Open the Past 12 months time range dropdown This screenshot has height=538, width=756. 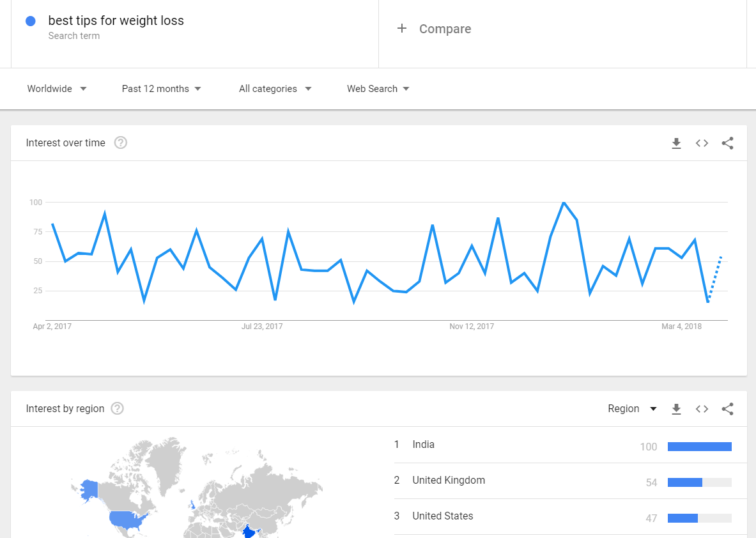coord(161,89)
